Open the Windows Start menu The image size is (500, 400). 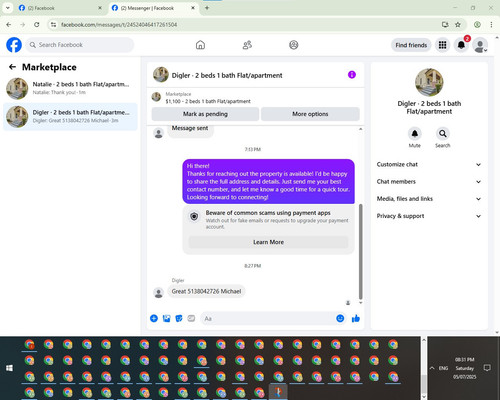click(9, 368)
